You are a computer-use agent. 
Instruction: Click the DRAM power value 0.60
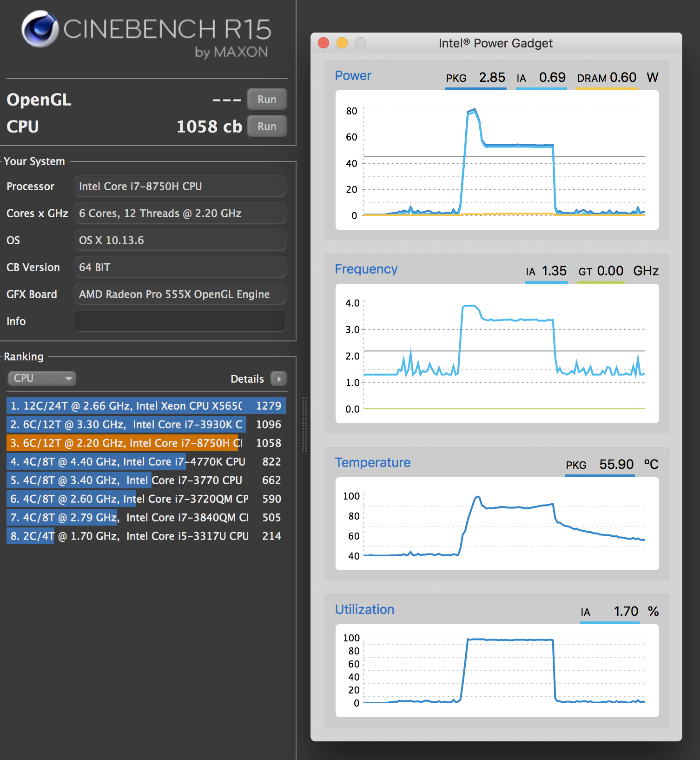pyautogui.click(x=623, y=77)
